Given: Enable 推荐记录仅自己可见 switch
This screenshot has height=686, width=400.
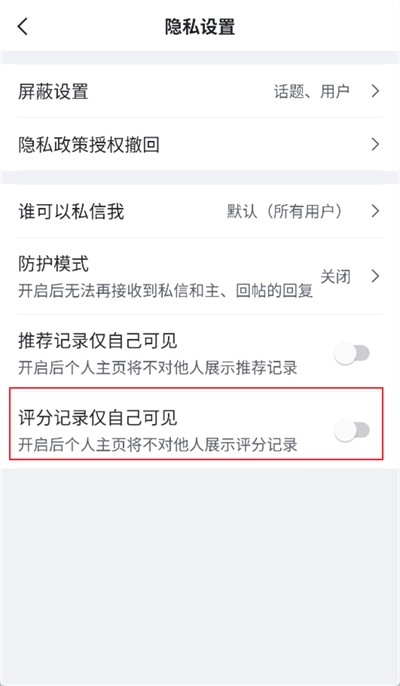Looking at the screenshot, I should 352,354.
